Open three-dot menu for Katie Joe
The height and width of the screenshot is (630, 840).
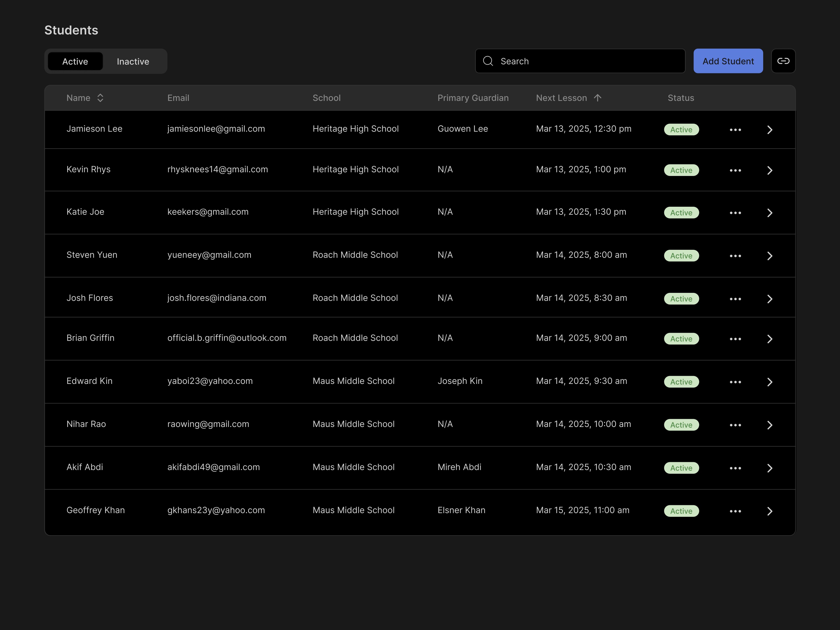click(735, 213)
